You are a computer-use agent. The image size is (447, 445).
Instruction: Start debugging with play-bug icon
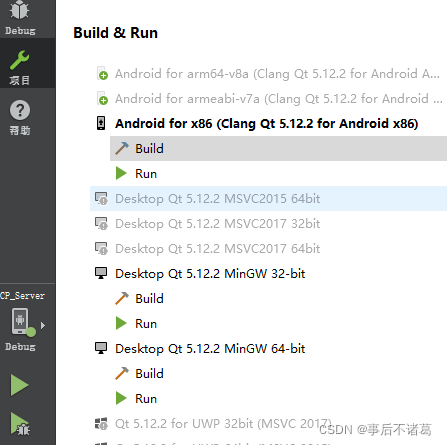click(20, 424)
